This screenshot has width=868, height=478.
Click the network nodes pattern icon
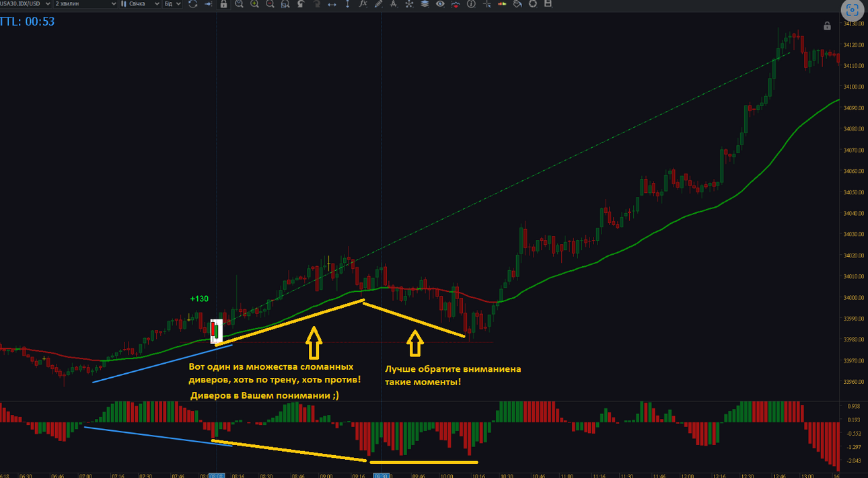point(409,4)
